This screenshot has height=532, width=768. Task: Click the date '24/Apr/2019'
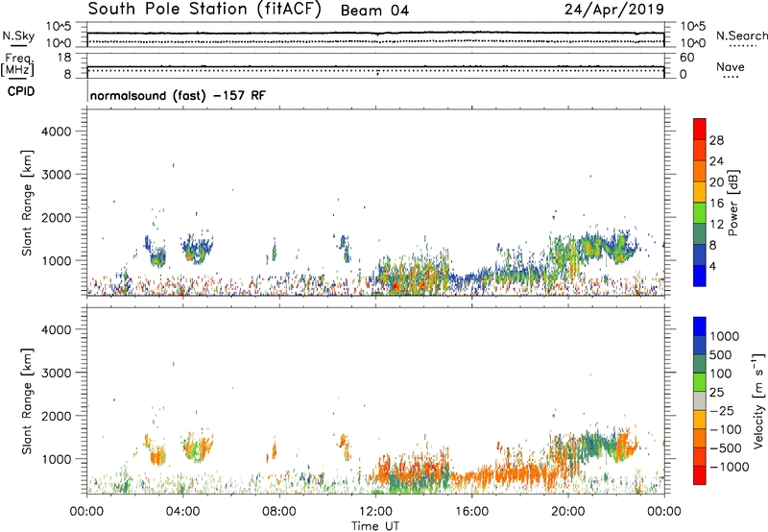click(614, 10)
